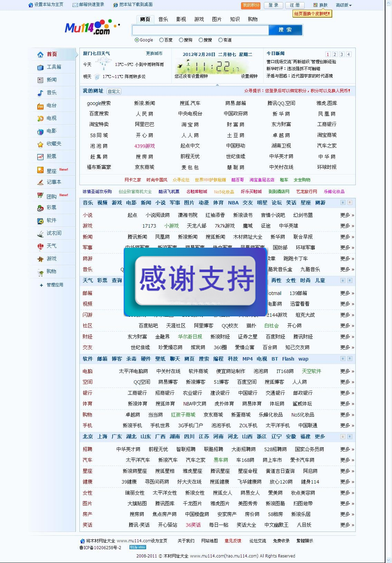Collapse the weather panel with small triangle

click(x=217, y=85)
